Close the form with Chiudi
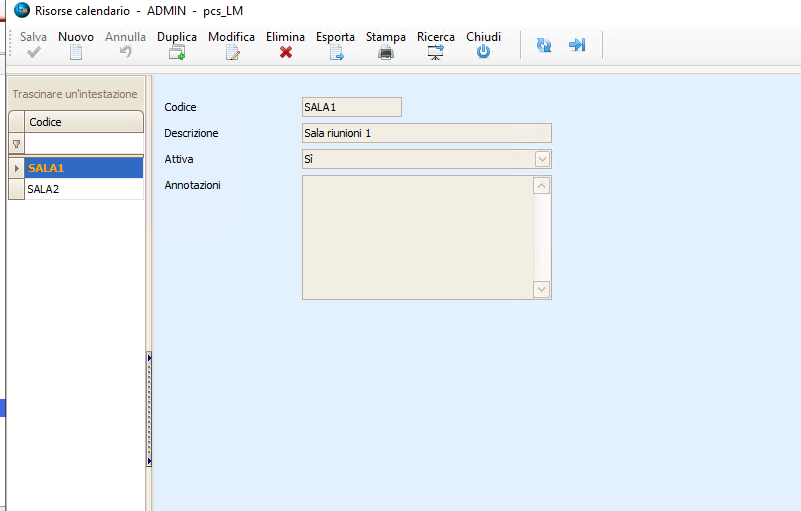The height and width of the screenshot is (511, 801). tap(483, 52)
